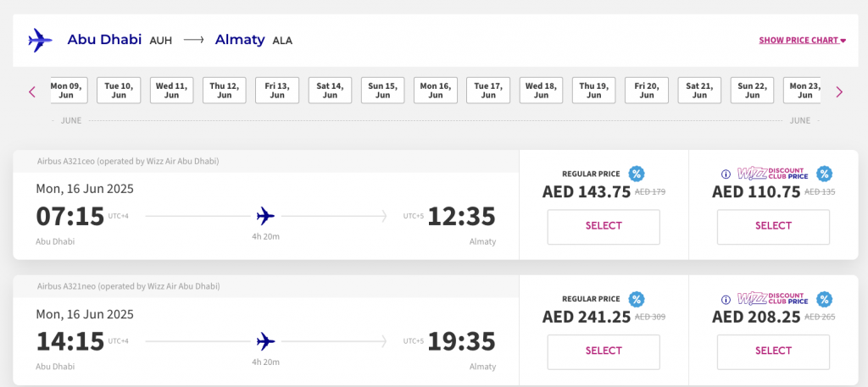Expand the Show Price Chart dropdown
Screen dimensions: 868x387
click(802, 41)
